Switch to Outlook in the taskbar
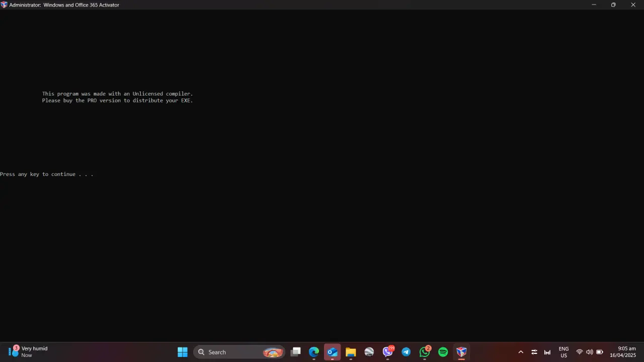 point(333,352)
